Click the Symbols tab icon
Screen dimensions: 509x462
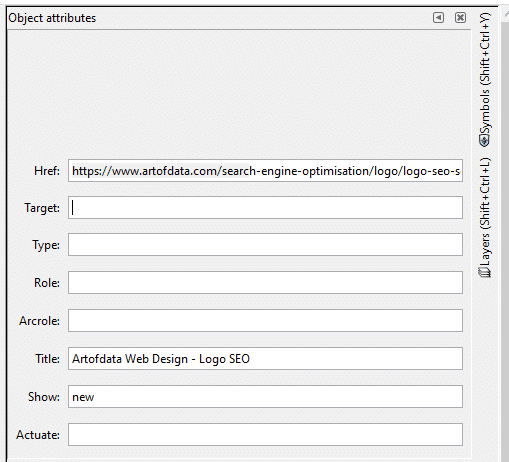click(x=484, y=141)
